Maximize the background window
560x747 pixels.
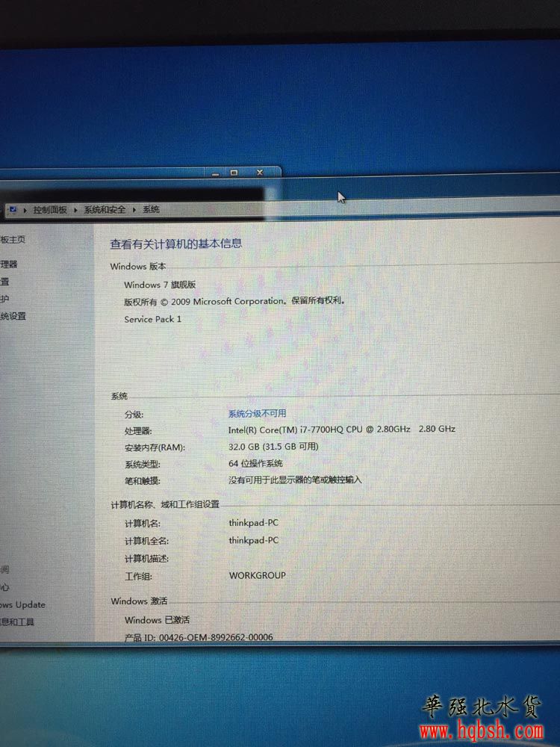[x=234, y=173]
